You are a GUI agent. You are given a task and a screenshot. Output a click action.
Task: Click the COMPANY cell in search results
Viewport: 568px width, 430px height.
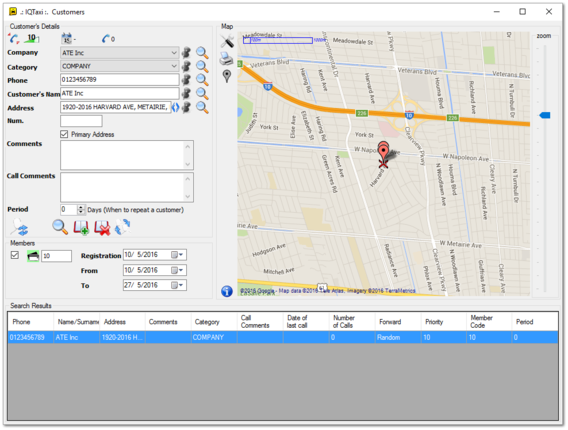[x=214, y=338]
